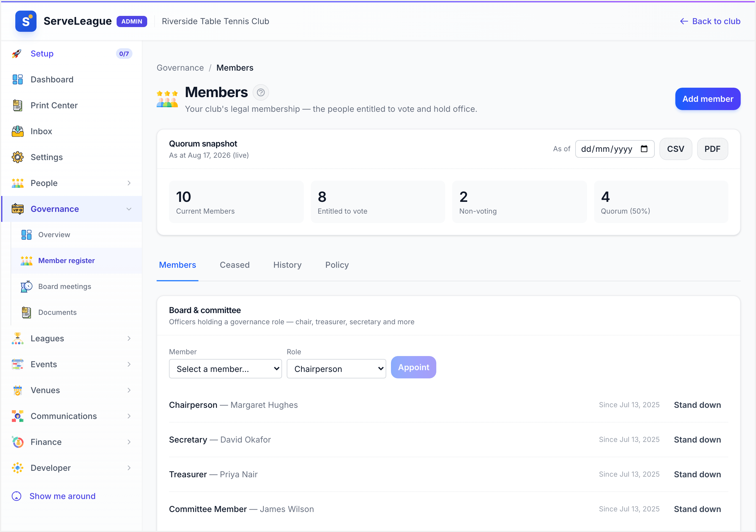Click the Communications icon
This screenshot has width=756, height=532.
[17, 416]
